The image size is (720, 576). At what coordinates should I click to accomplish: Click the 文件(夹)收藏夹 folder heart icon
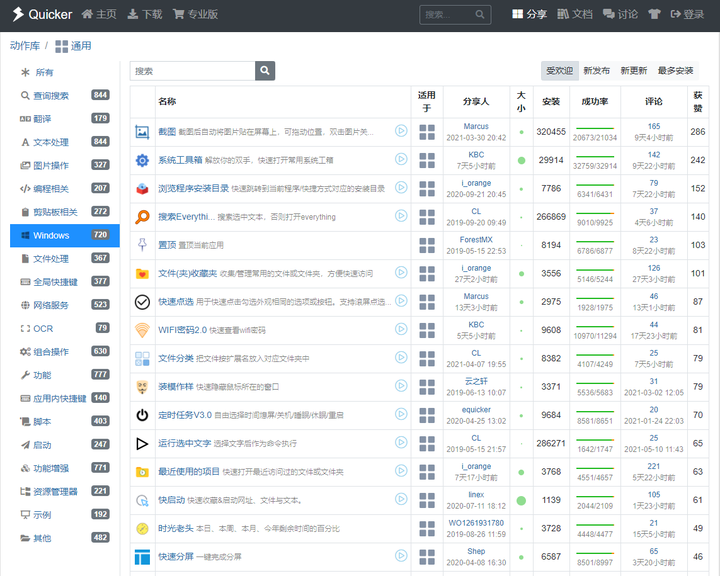[142, 274]
